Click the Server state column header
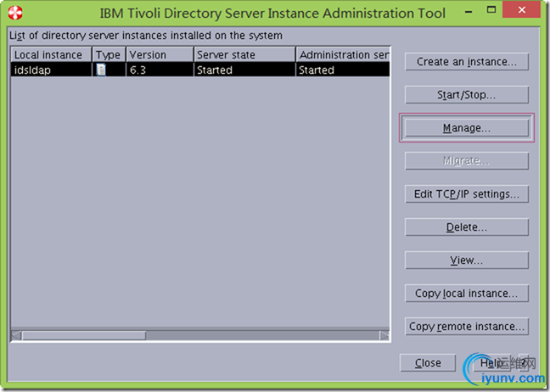 244,54
